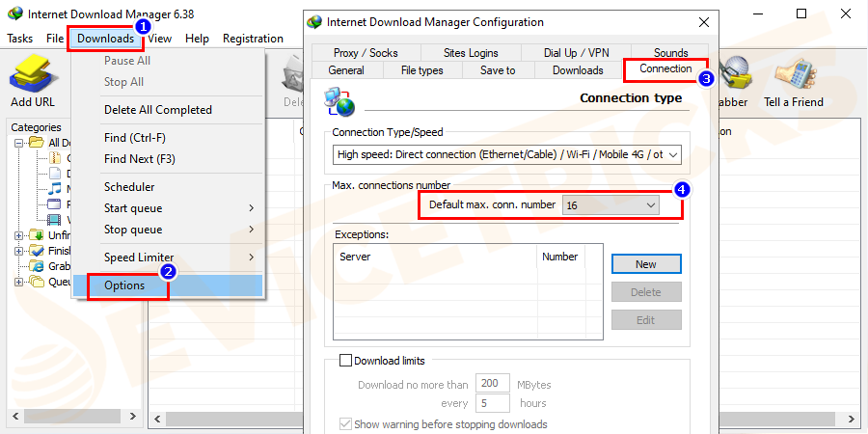Click the Download no more than MBytes field
The image size is (868, 434).
pyautogui.click(x=492, y=384)
